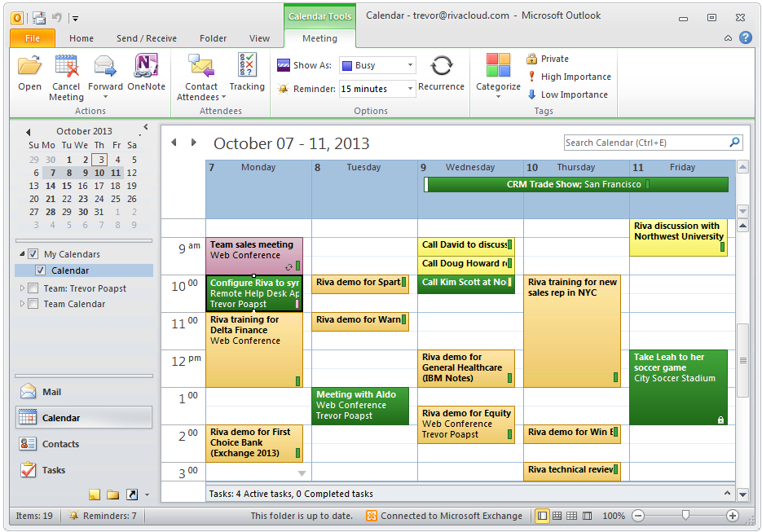Click the search magnifier in Search Calendar
Image resolution: width=762 pixels, height=532 pixels.
[x=734, y=143]
